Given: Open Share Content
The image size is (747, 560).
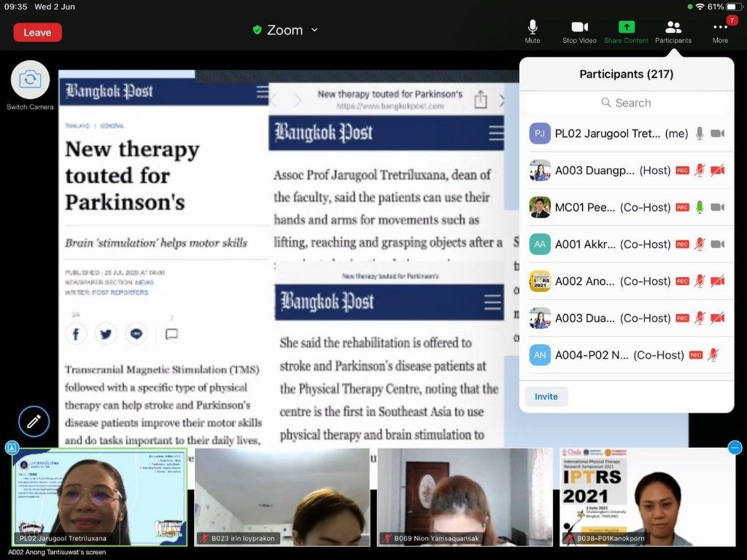Looking at the screenshot, I should pos(626,32).
